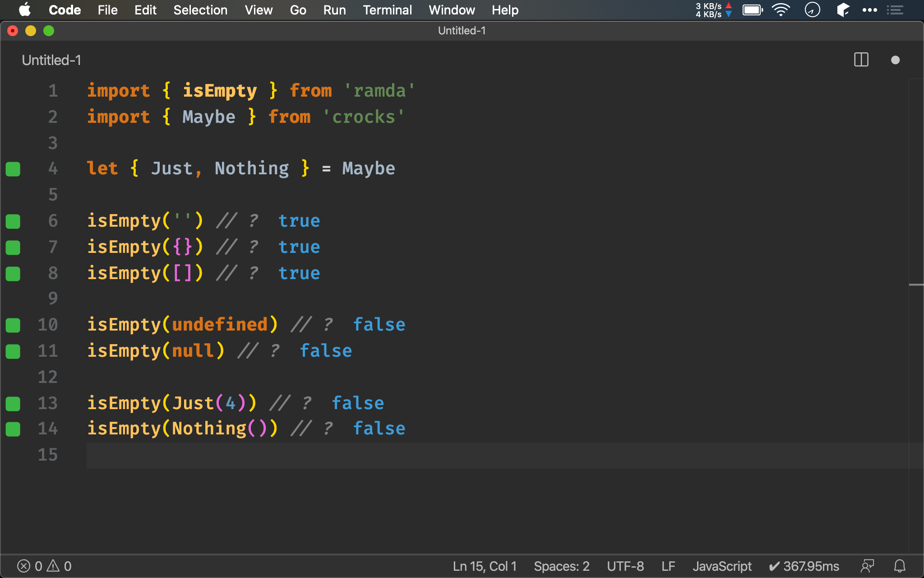Click the green gutter marker on line 4
The image size is (924, 578).
(x=13, y=169)
